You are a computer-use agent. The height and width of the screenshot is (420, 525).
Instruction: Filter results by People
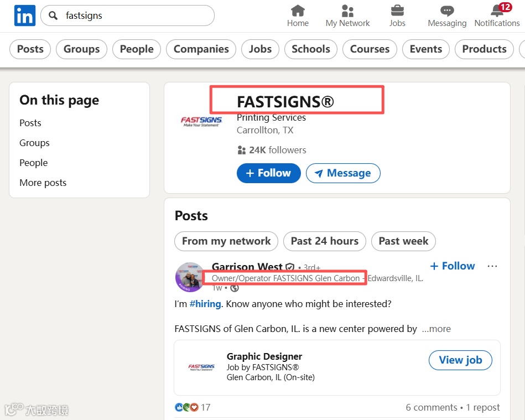pos(137,49)
